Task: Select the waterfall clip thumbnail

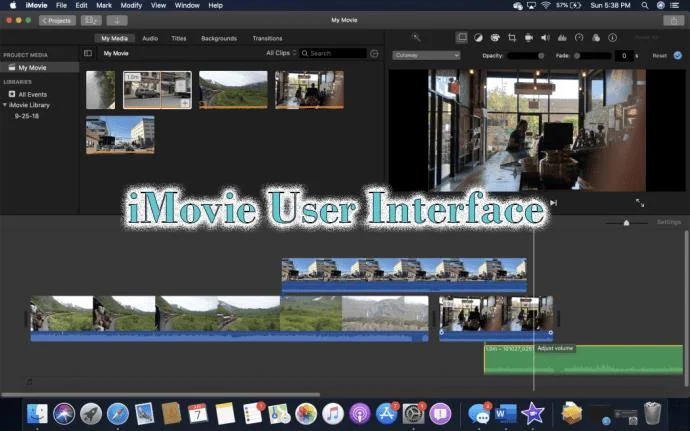Action: tap(101, 90)
